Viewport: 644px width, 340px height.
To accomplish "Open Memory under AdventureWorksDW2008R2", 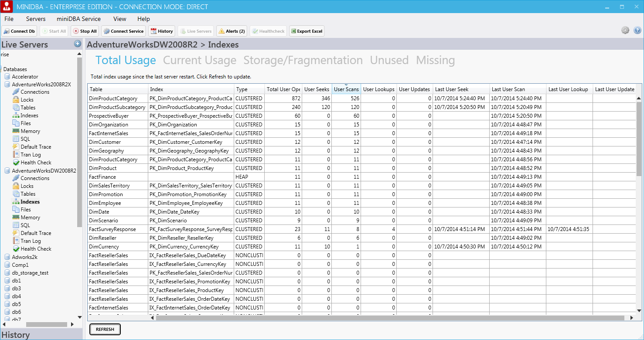I will pyautogui.click(x=30, y=218).
